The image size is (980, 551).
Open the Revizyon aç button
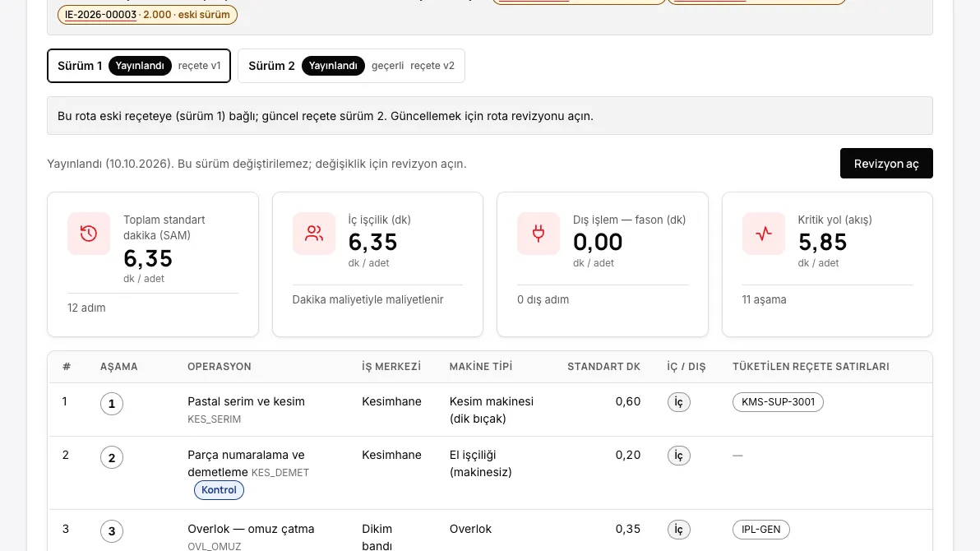[x=886, y=163]
